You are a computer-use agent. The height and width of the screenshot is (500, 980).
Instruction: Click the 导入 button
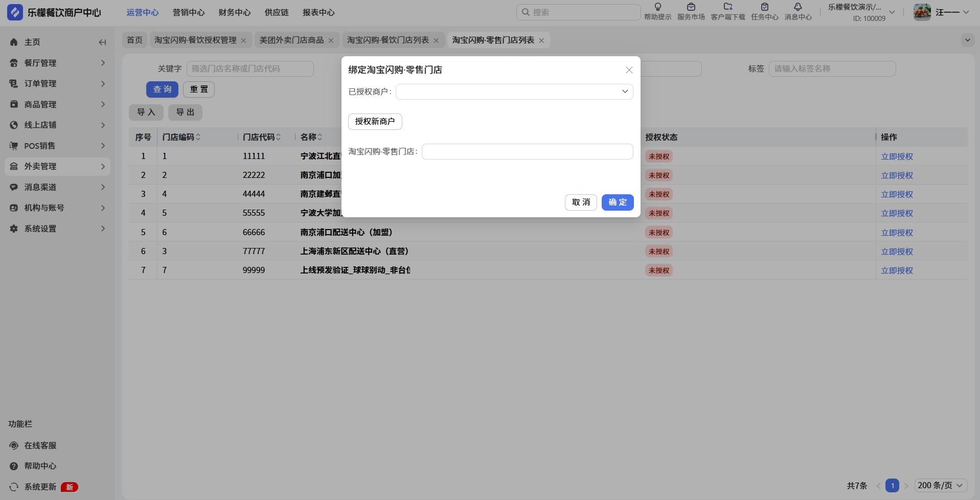146,112
